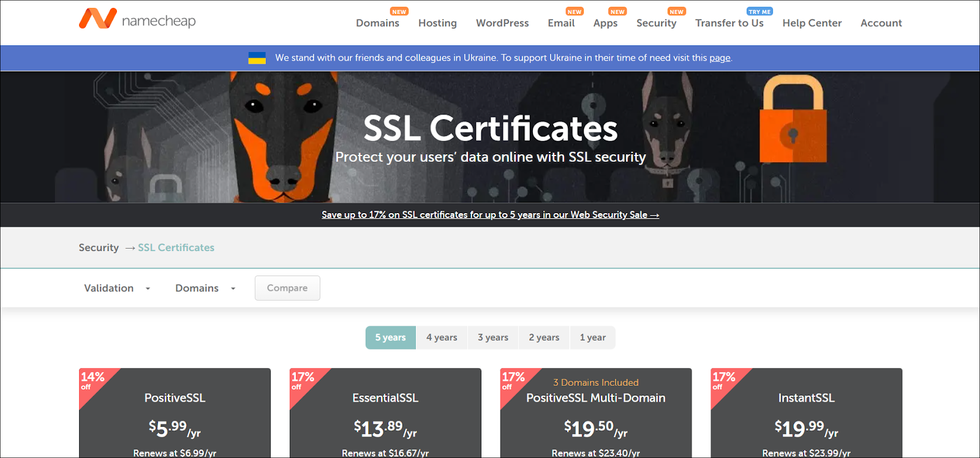Click 'Renews at $23.99/yr' text
This screenshot has height=458, width=980.
[x=806, y=453]
